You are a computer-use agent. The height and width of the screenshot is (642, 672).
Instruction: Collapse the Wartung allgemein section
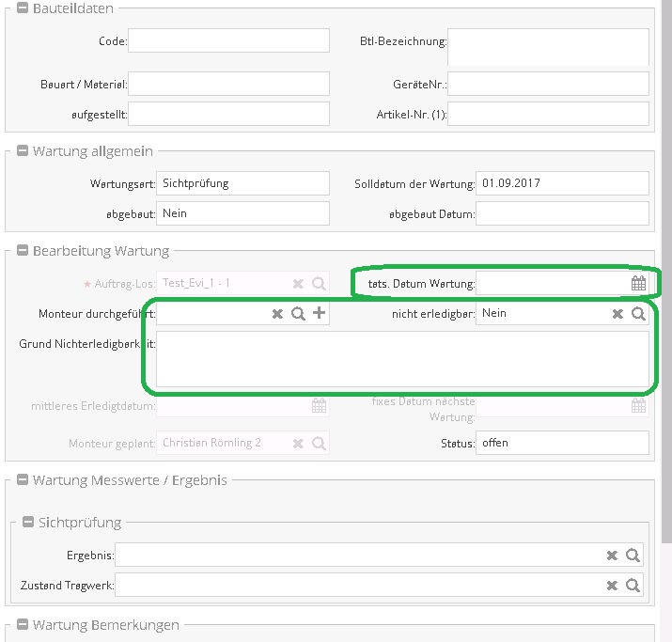22,150
